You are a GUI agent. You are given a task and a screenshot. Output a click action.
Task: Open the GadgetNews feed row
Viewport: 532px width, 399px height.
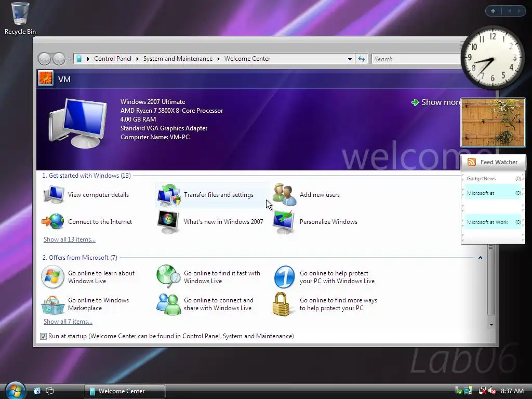point(494,179)
